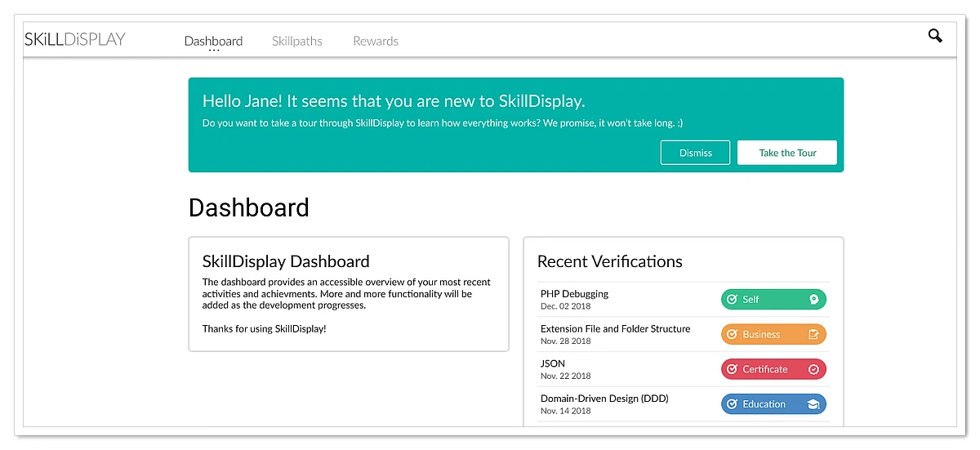The image size is (980, 450).
Task: Switch to the Dashboard tab
Action: [x=213, y=41]
